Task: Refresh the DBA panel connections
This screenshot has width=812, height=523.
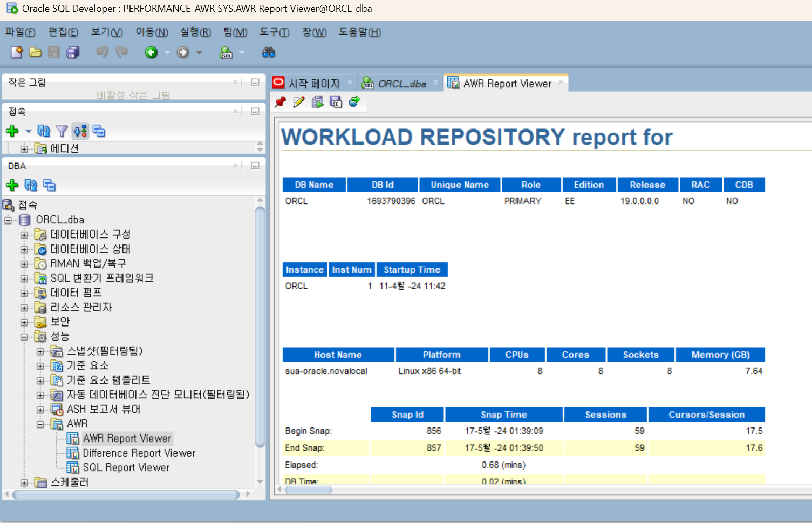Action: pos(31,185)
